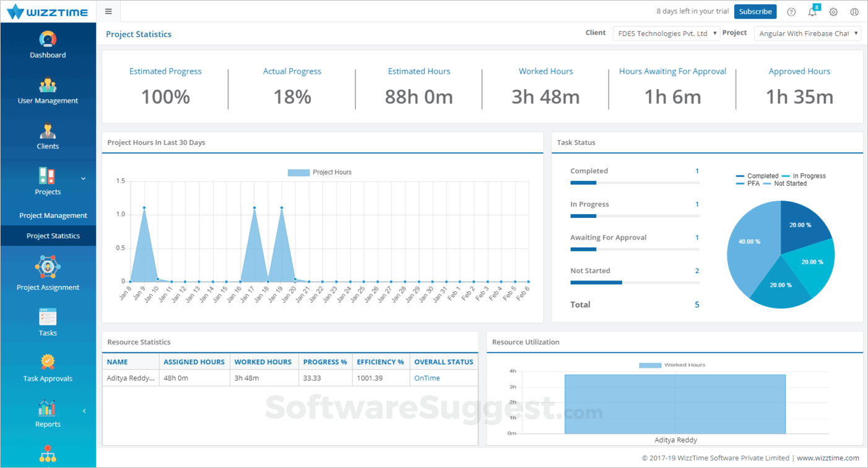868x468 pixels.
Task: Open the settings gear icon in header
Action: [833, 12]
